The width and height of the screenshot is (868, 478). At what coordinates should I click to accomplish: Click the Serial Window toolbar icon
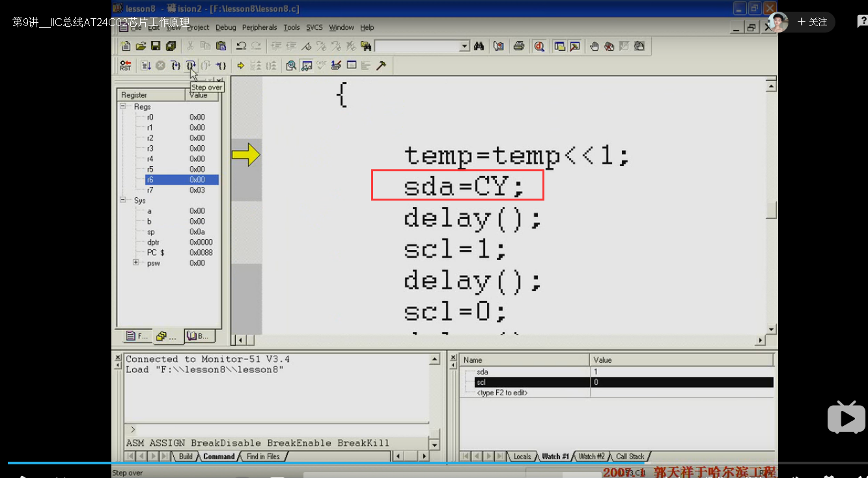tap(336, 65)
